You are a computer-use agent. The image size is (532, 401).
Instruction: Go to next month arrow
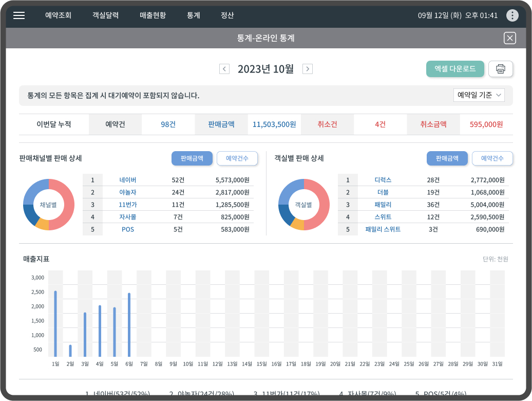(308, 69)
